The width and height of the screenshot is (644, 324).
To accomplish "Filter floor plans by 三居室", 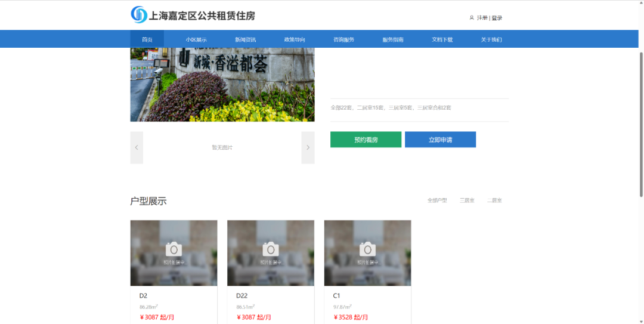I will 467,200.
